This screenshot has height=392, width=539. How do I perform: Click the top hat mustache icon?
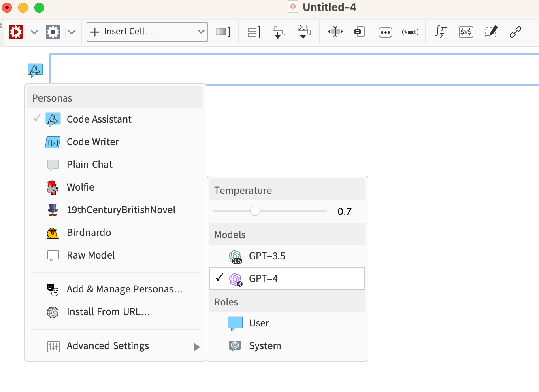coord(53,210)
